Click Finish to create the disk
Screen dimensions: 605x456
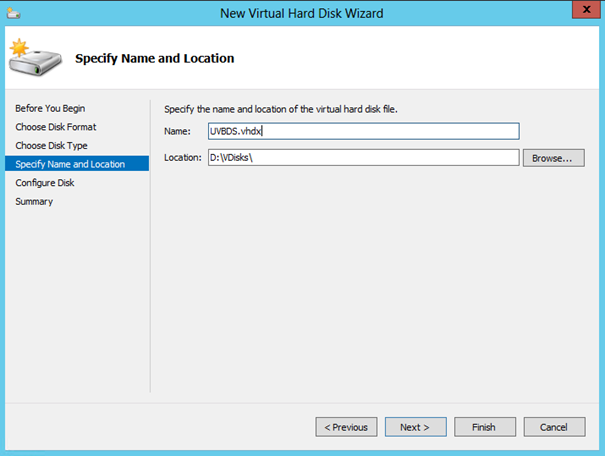[x=485, y=427]
